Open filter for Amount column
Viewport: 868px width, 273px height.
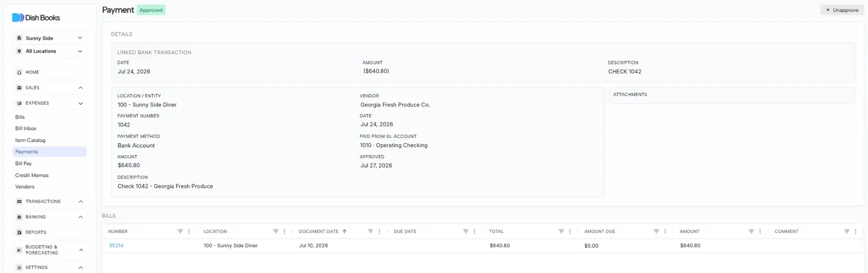coord(751,232)
